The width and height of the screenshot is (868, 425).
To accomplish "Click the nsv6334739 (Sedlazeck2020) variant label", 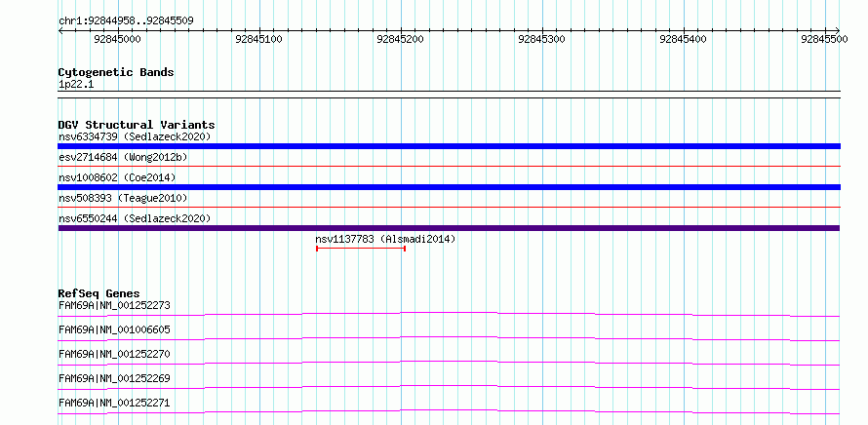I will (x=135, y=136).
